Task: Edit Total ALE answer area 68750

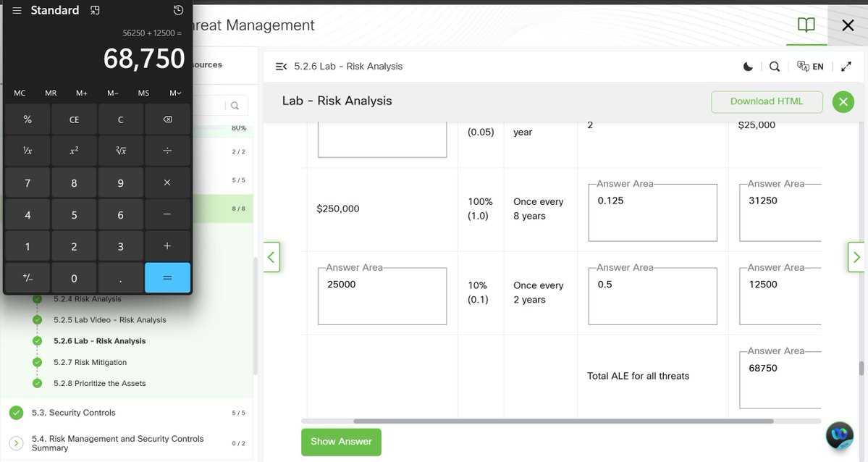Action: 780,380
